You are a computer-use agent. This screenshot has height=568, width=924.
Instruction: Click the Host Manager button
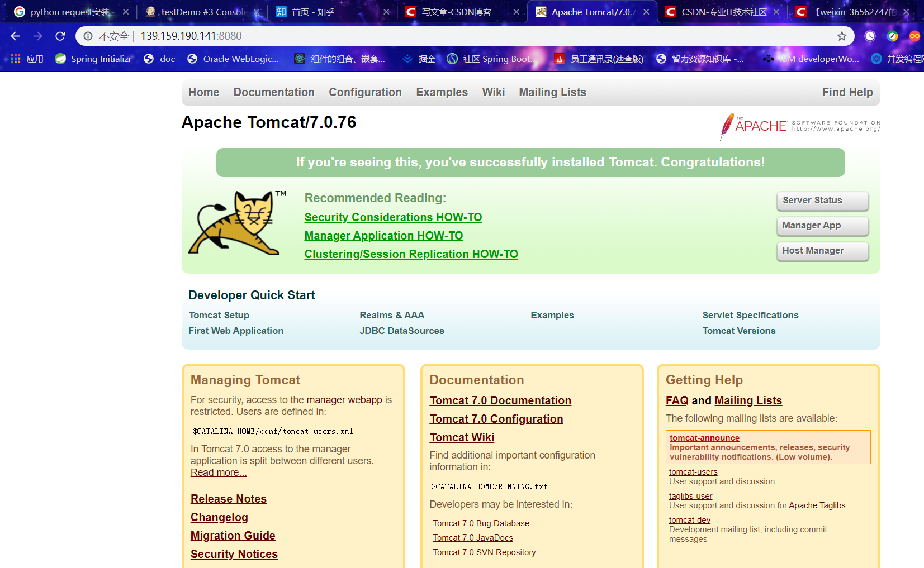(x=823, y=251)
